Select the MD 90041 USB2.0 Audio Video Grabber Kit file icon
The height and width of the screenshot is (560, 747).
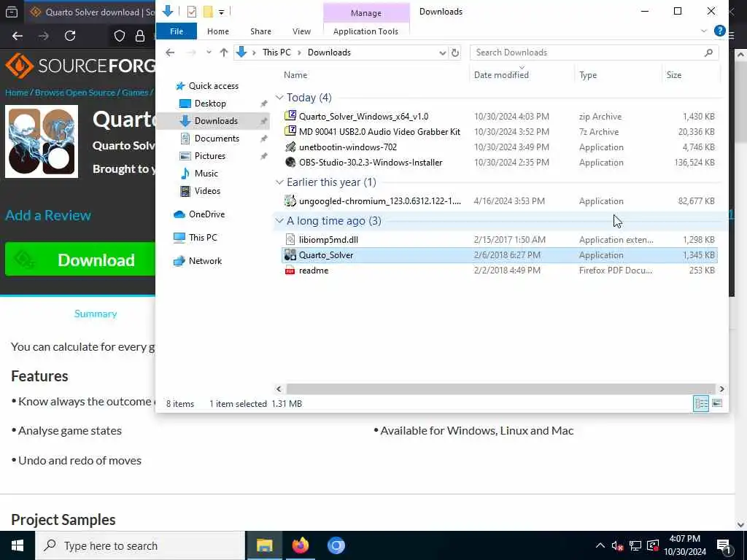click(290, 131)
